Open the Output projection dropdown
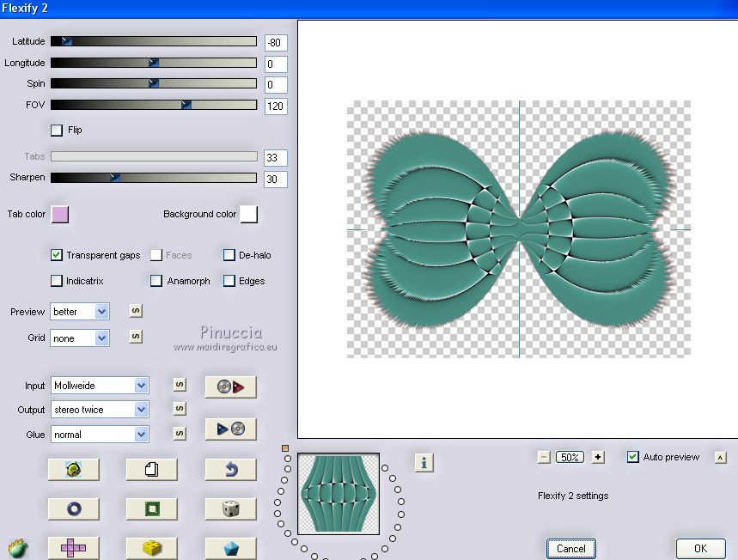738x560 pixels. pyautogui.click(x=100, y=410)
